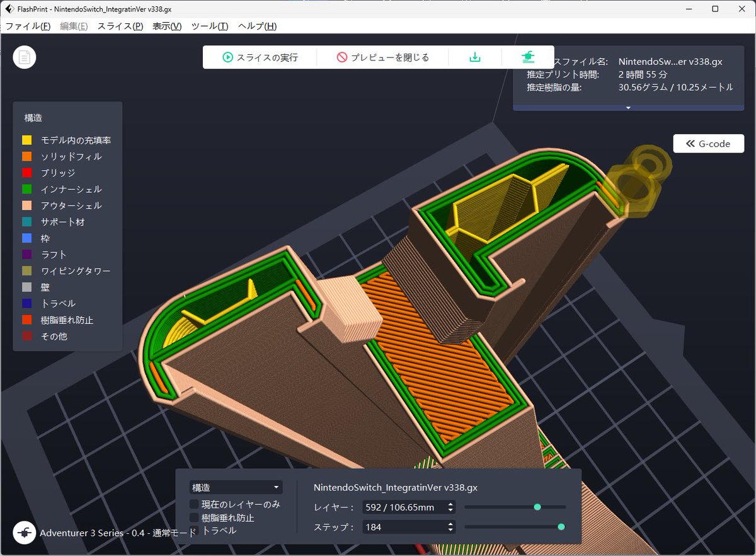
Task: Open the ファイル(F) menu
Action: pos(28,26)
